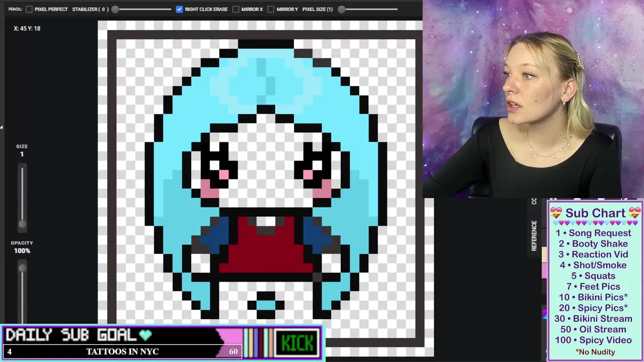Click the size value 1 under SIZE
The height and width of the screenshot is (362, 644).
click(x=22, y=154)
